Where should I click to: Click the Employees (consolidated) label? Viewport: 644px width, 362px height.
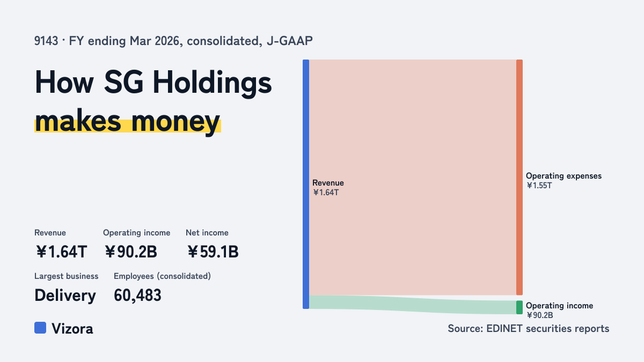click(162, 276)
